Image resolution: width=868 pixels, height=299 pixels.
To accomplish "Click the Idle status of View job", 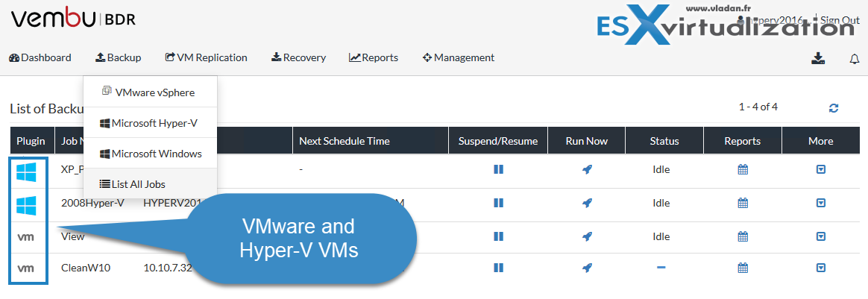I will [x=661, y=236].
